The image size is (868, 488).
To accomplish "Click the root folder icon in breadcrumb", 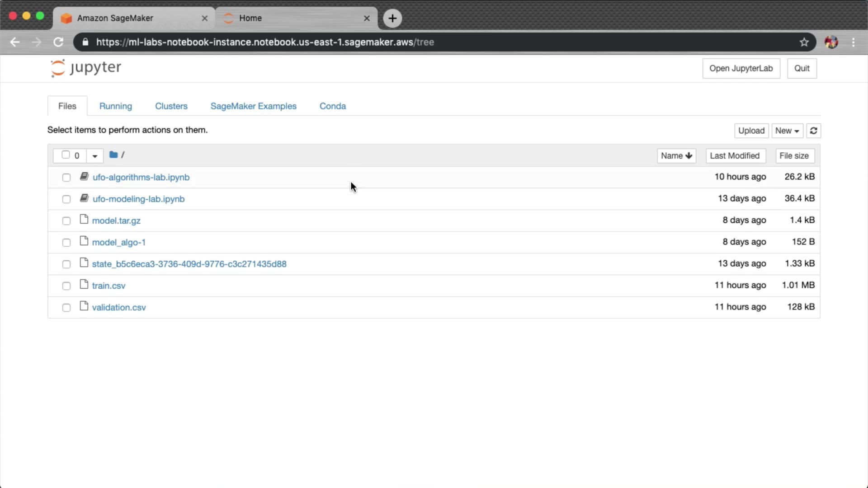I will [113, 155].
